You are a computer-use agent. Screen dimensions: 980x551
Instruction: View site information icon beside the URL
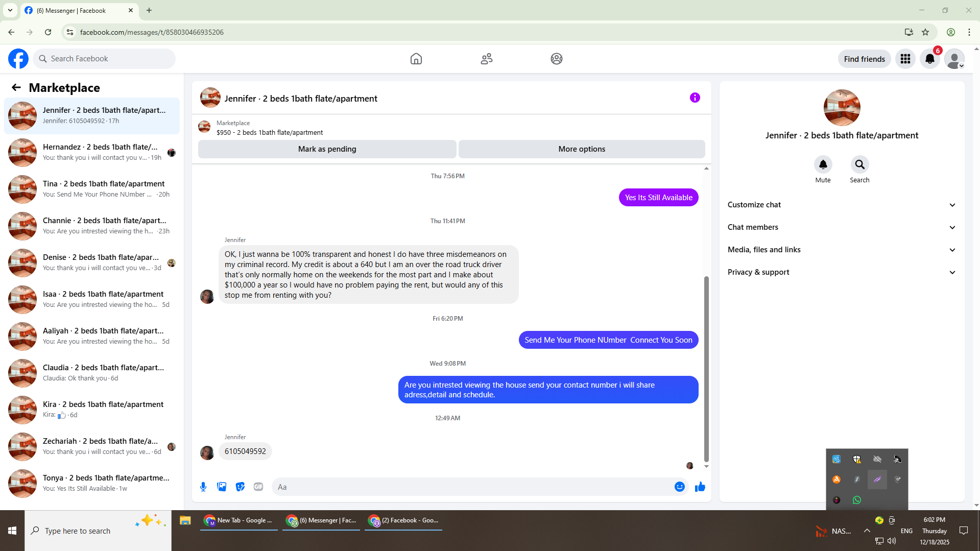point(70,32)
